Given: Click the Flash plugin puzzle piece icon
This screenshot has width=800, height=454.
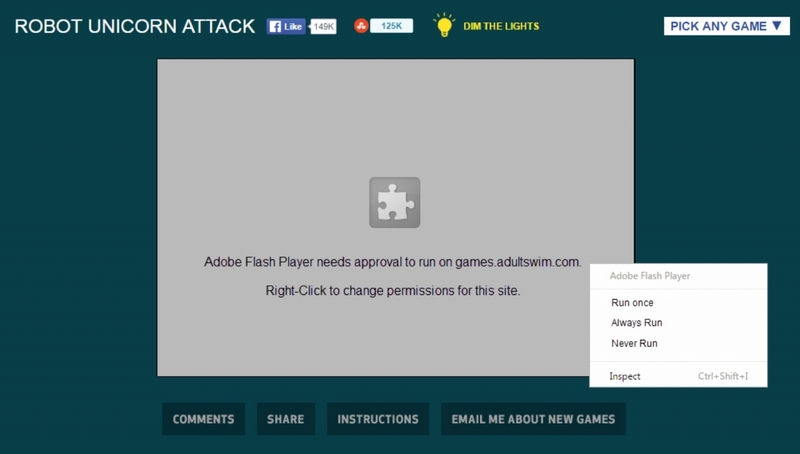Looking at the screenshot, I should point(394,203).
